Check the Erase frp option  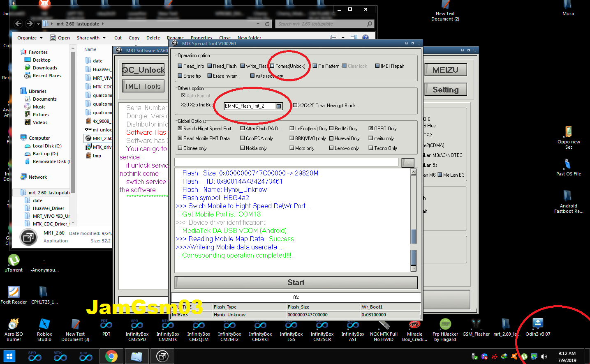[x=180, y=76]
